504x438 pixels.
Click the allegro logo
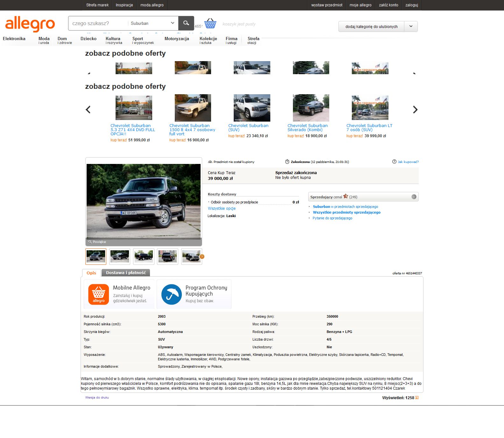(x=30, y=24)
